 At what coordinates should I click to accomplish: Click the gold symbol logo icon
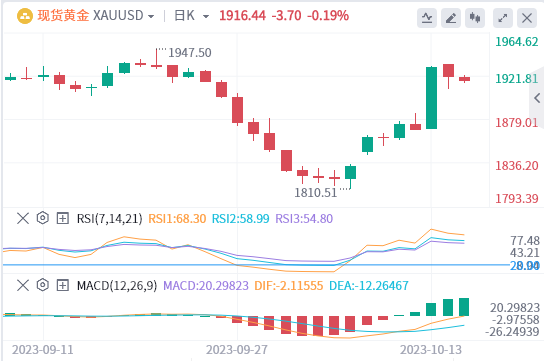(x=25, y=16)
